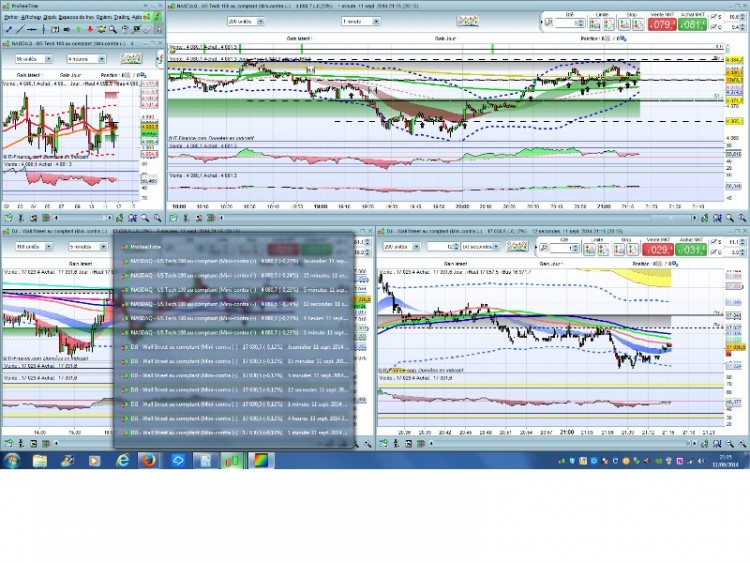Open indicators button on NASDAQ 1 minute chart
The width and height of the screenshot is (750, 563).
pyautogui.click(x=467, y=21)
